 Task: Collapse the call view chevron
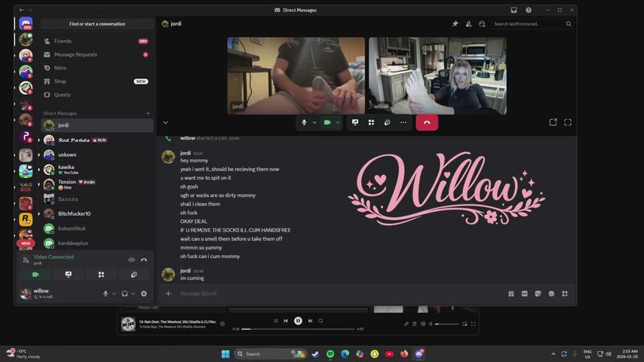click(165, 122)
